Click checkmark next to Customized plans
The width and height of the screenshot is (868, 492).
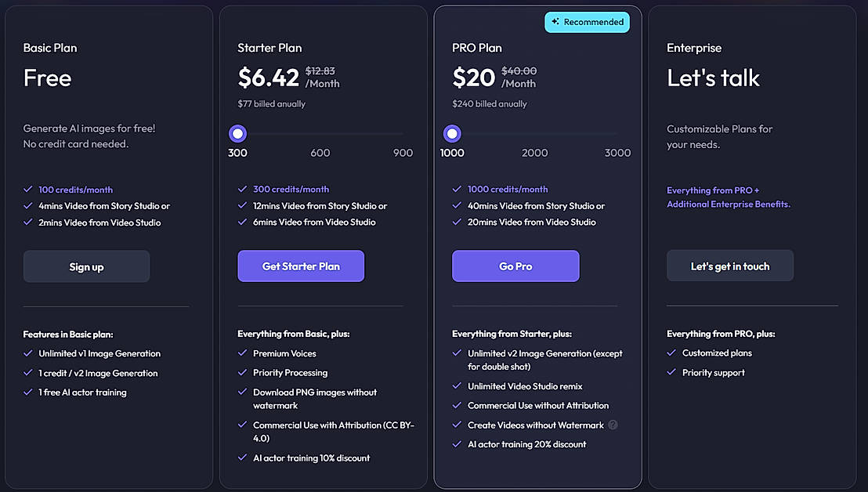(671, 353)
